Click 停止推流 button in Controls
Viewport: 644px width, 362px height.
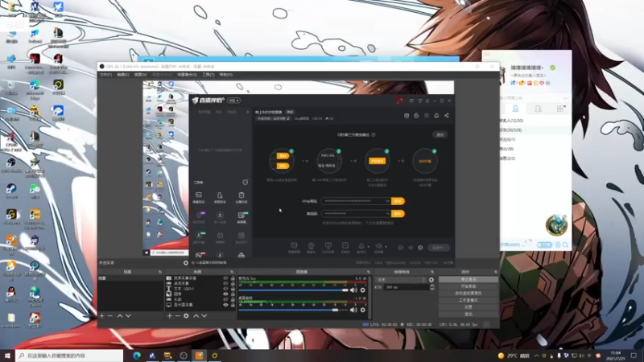(469, 279)
